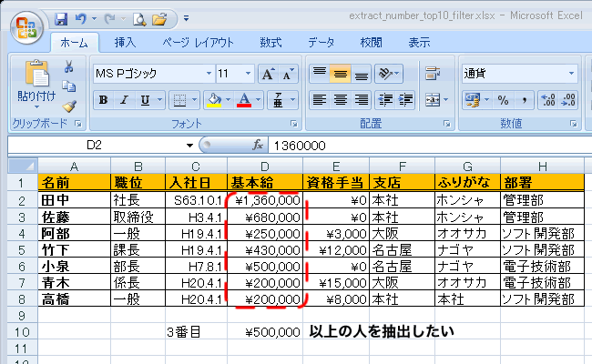Expand the borders dropdown arrow
This screenshot has width=592, height=364.
pos(194,100)
